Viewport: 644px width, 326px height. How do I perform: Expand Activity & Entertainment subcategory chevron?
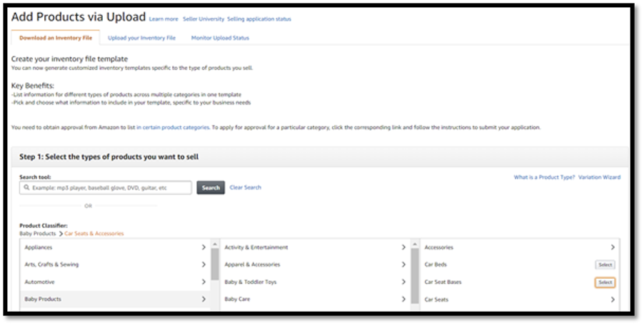403,247
